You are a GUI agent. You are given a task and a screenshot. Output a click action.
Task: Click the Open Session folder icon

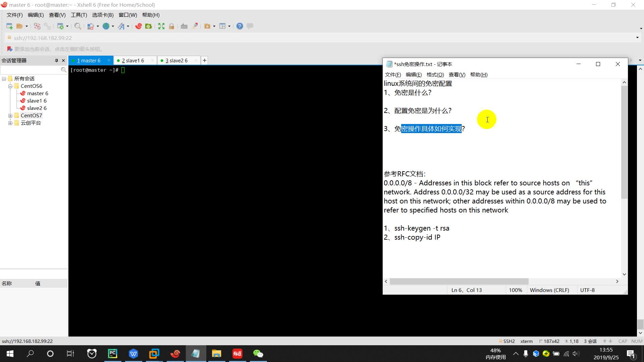(20, 26)
